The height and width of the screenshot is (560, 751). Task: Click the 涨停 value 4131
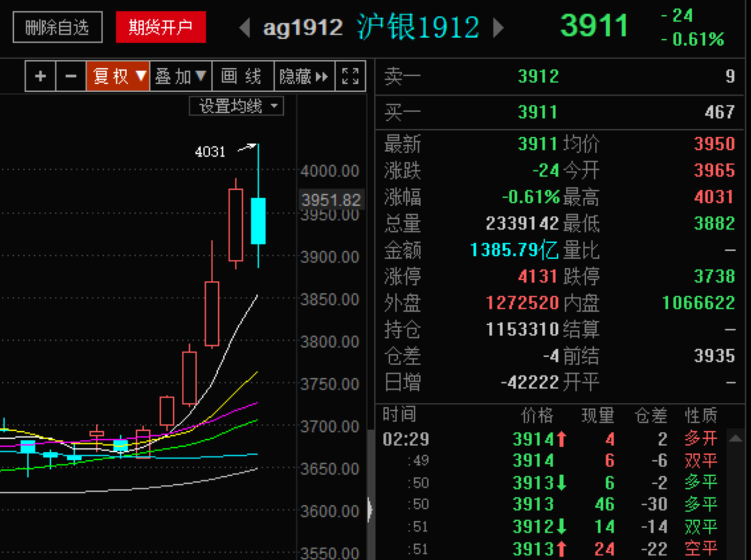[x=538, y=276]
